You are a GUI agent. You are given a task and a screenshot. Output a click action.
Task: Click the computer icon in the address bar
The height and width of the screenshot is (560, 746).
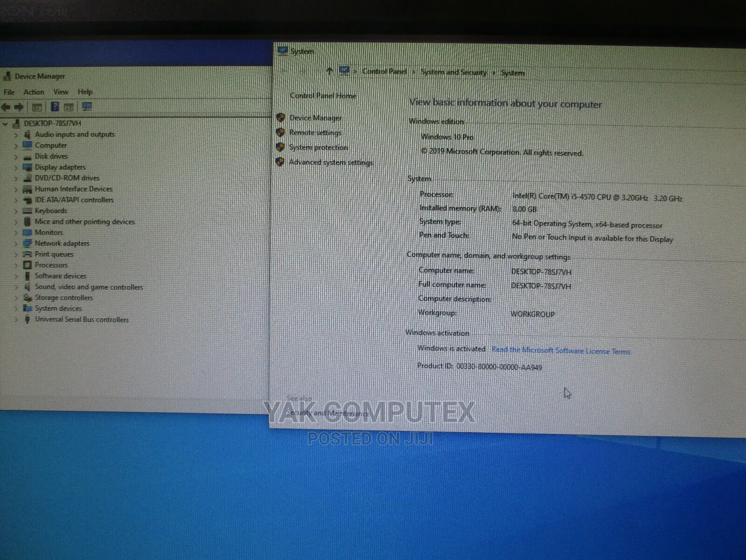[344, 71]
